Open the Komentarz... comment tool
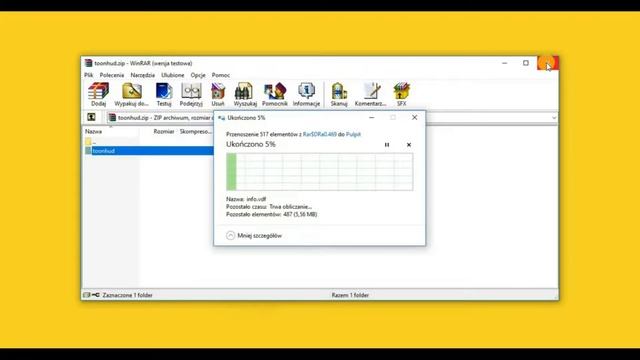Screen dimensions: 640x360 click(371, 94)
